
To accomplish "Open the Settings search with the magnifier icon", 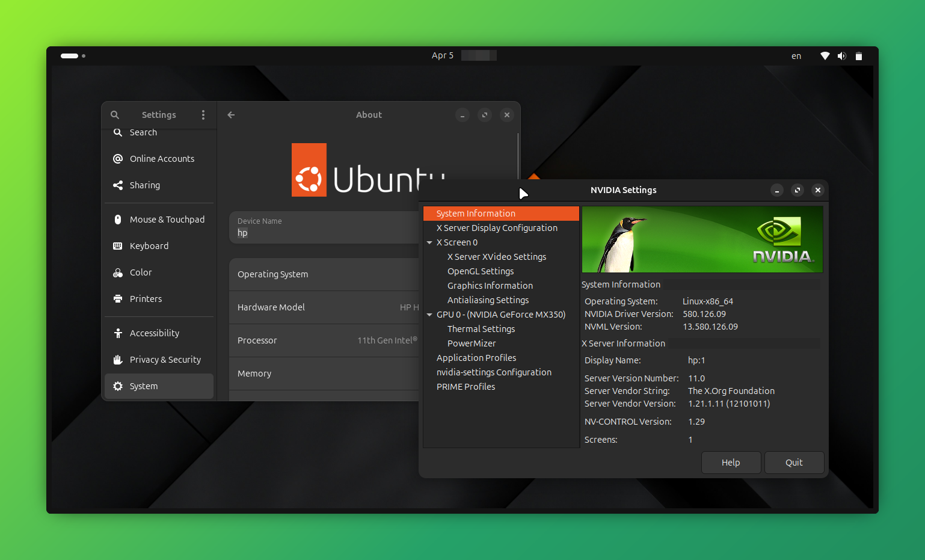I will (x=115, y=114).
